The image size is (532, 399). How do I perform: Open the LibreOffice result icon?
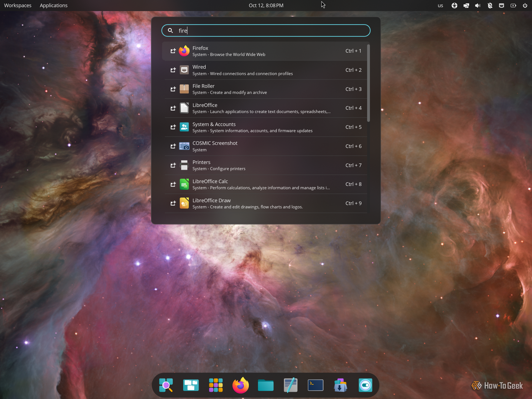[x=184, y=108]
